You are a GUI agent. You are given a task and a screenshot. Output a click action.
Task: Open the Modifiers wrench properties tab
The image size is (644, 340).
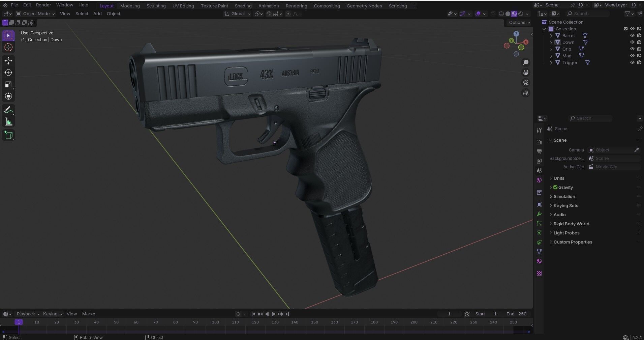pos(539,214)
